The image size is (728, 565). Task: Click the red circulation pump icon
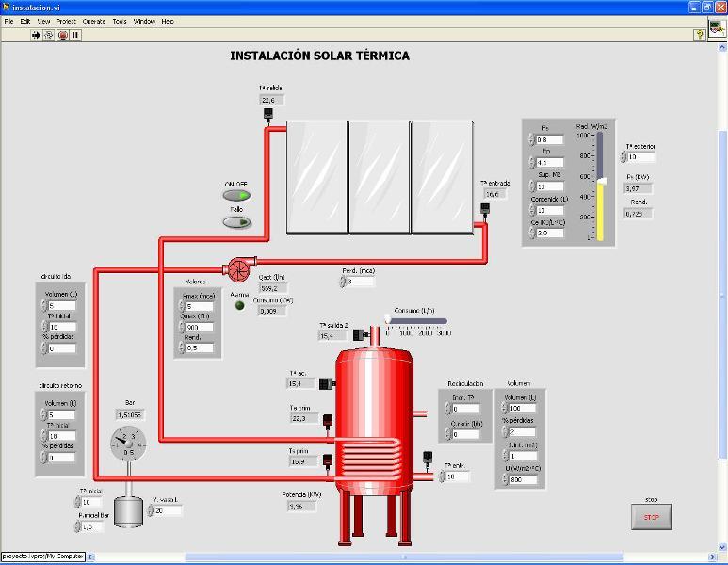click(x=235, y=269)
